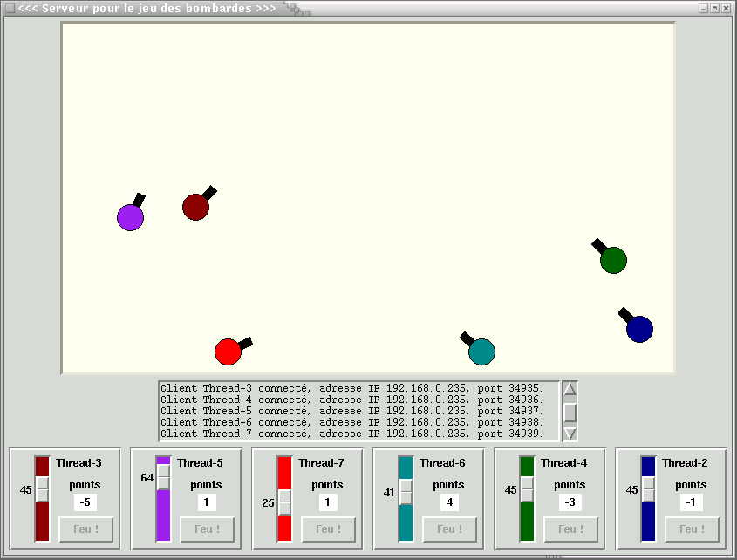This screenshot has width=737, height=560.
Task: Click the dark red cannon on the playfield
Action: [195, 207]
